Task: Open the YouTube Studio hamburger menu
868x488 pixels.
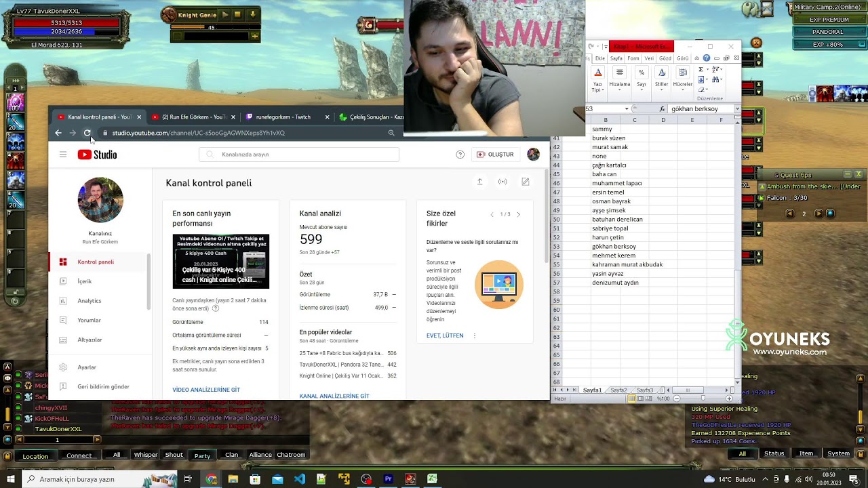Action: tap(63, 155)
